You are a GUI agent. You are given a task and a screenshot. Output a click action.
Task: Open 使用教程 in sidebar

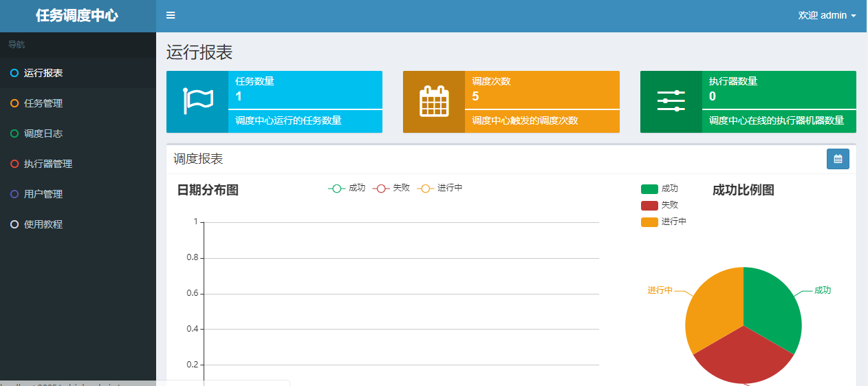pos(78,224)
